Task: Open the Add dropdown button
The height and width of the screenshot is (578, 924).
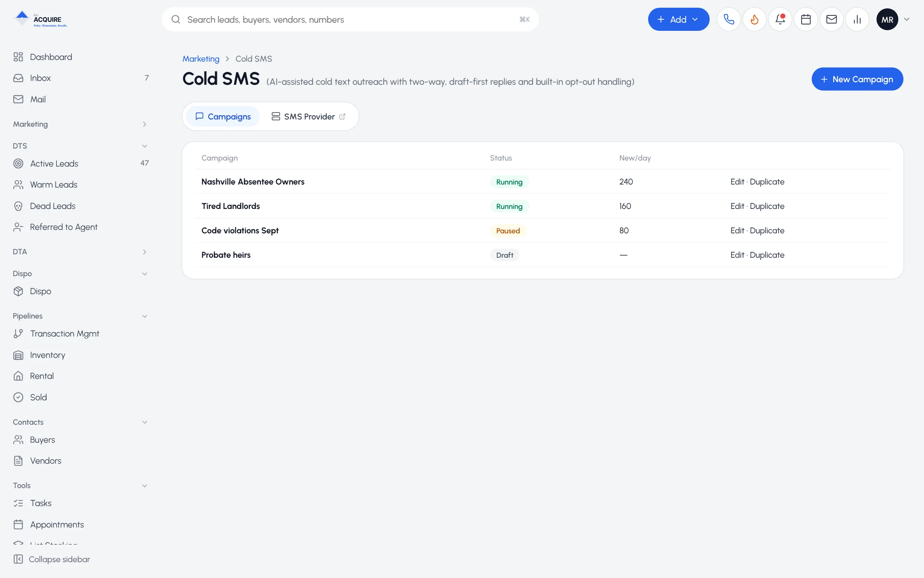Action: pos(678,19)
